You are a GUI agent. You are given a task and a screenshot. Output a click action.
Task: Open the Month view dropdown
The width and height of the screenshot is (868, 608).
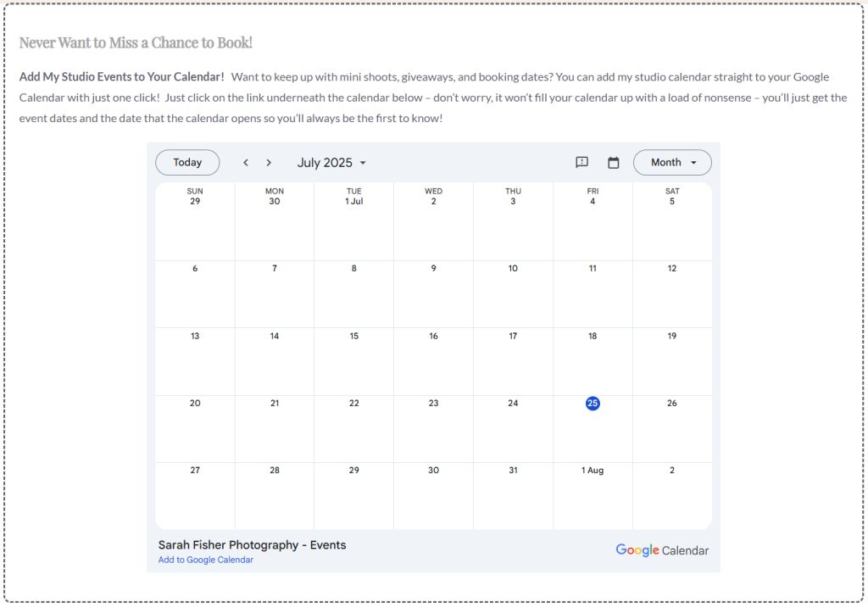672,163
